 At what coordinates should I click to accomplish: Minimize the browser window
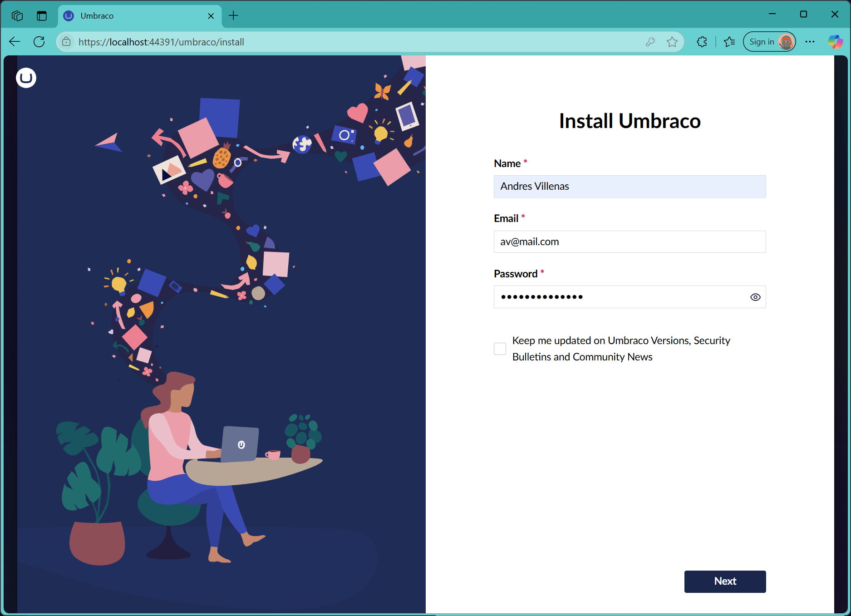[x=772, y=14]
